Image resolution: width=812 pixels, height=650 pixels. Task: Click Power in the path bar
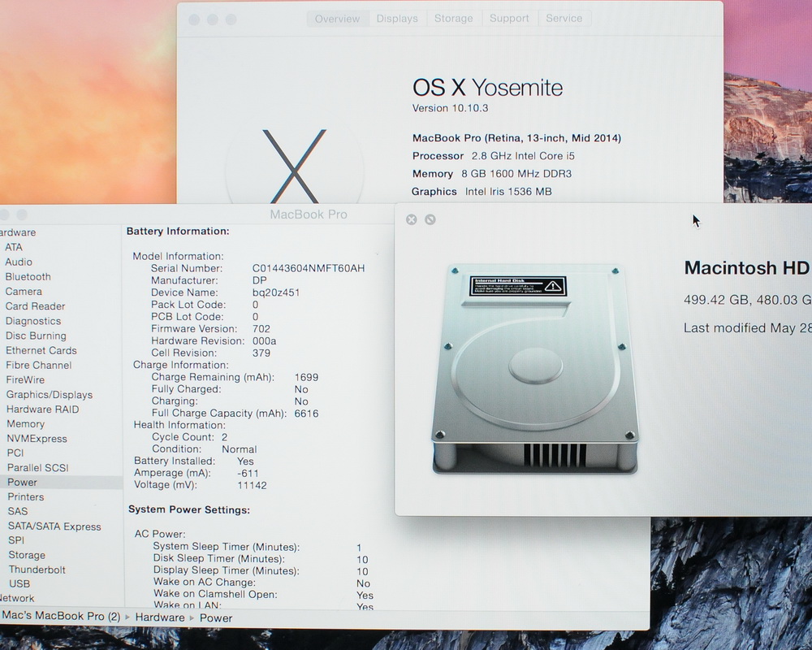click(x=216, y=617)
